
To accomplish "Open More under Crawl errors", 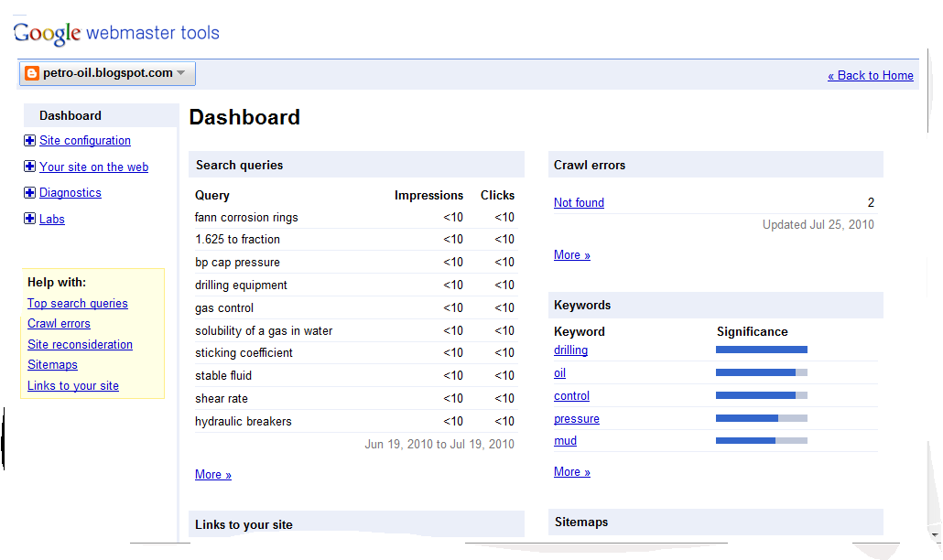I will click(572, 254).
